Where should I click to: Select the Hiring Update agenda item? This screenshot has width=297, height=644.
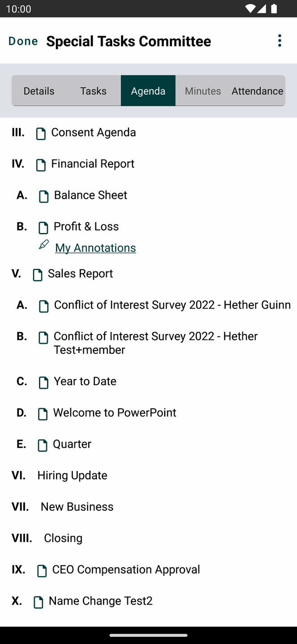72,475
